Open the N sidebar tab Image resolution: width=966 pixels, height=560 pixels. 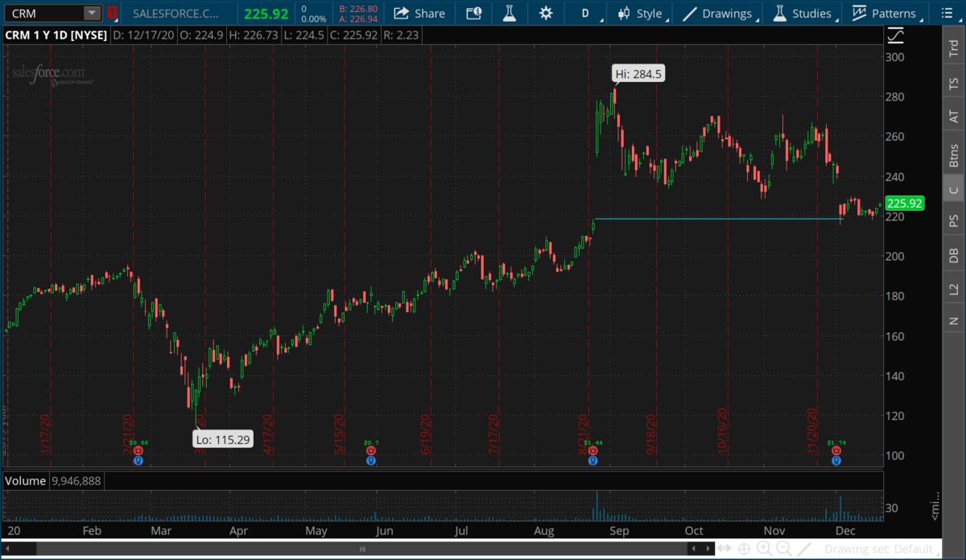(954, 321)
